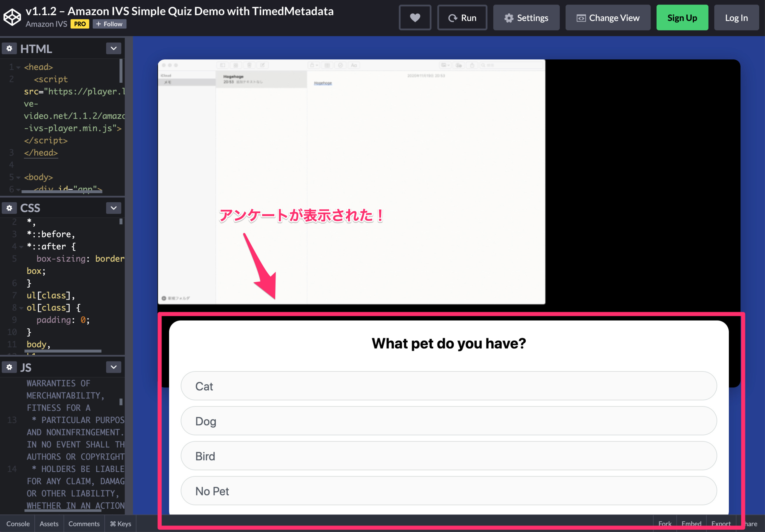The image size is (765, 532).
Task: Click the heart love button
Action: [415, 18]
